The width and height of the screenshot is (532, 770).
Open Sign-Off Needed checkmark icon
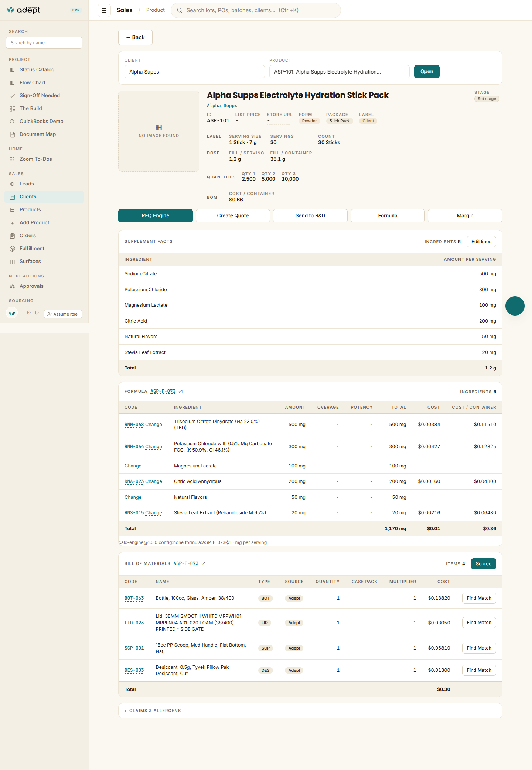click(12, 96)
